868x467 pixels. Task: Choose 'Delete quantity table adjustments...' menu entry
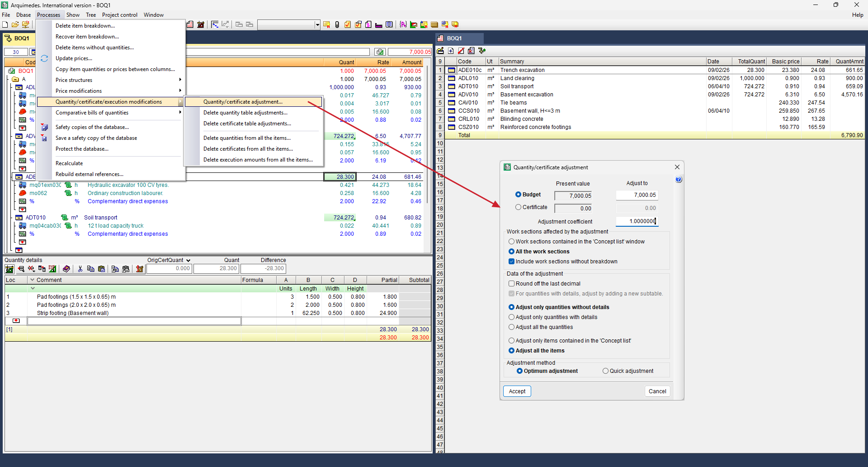point(245,113)
